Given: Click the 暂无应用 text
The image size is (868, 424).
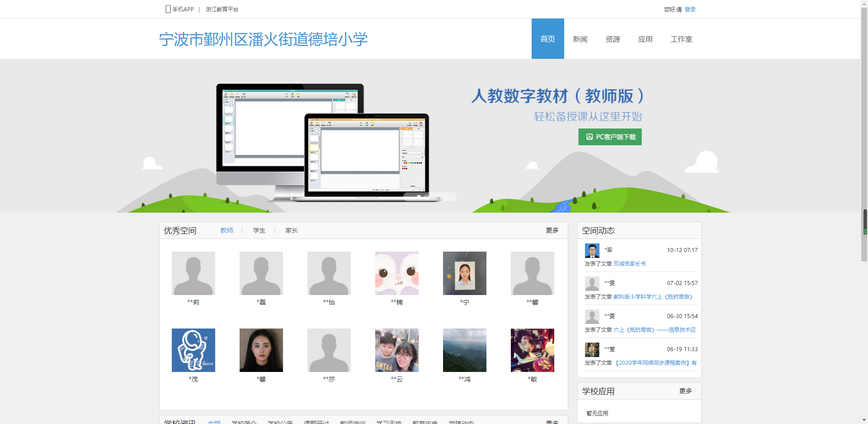Looking at the screenshot, I should 597,413.
